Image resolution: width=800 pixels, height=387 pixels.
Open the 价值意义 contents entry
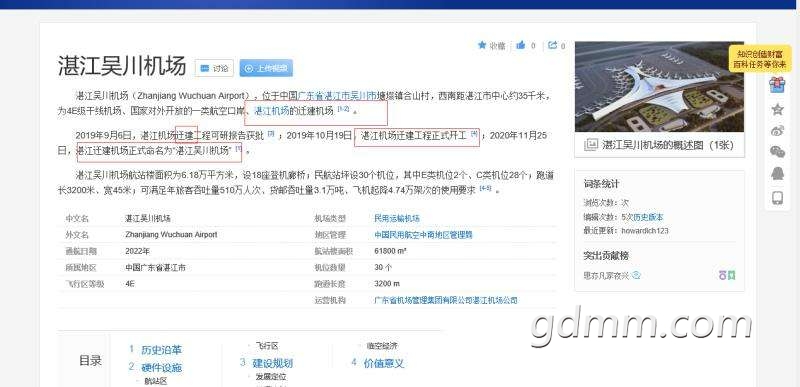[384, 364]
